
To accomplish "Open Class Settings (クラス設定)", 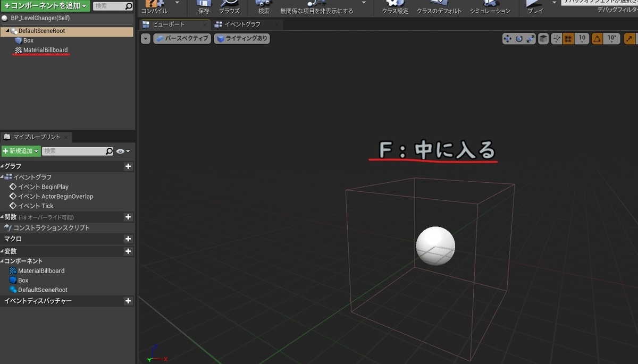I will [395, 7].
